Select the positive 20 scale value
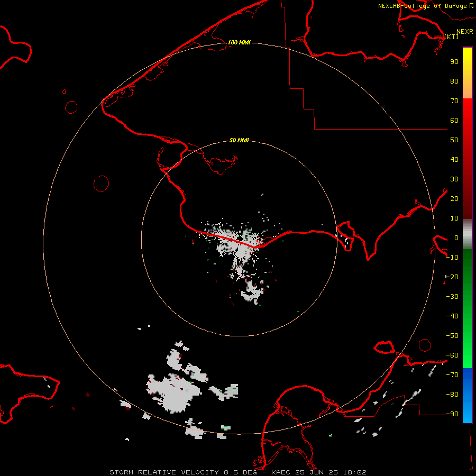476x476 pixels. [x=454, y=199]
